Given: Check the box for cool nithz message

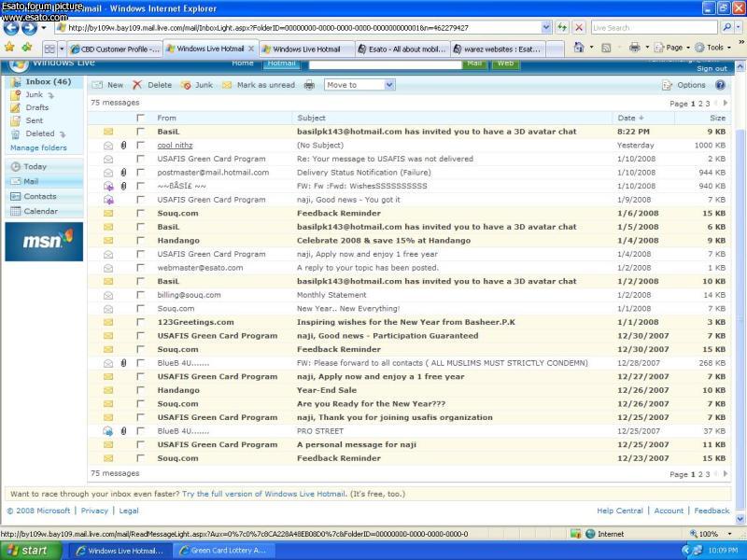Looking at the screenshot, I should point(141,145).
